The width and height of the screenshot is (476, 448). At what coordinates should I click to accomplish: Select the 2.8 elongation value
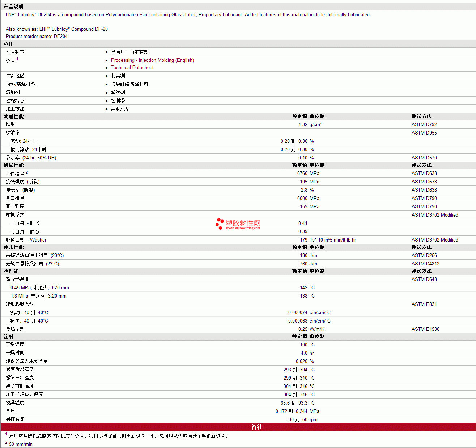click(304, 190)
